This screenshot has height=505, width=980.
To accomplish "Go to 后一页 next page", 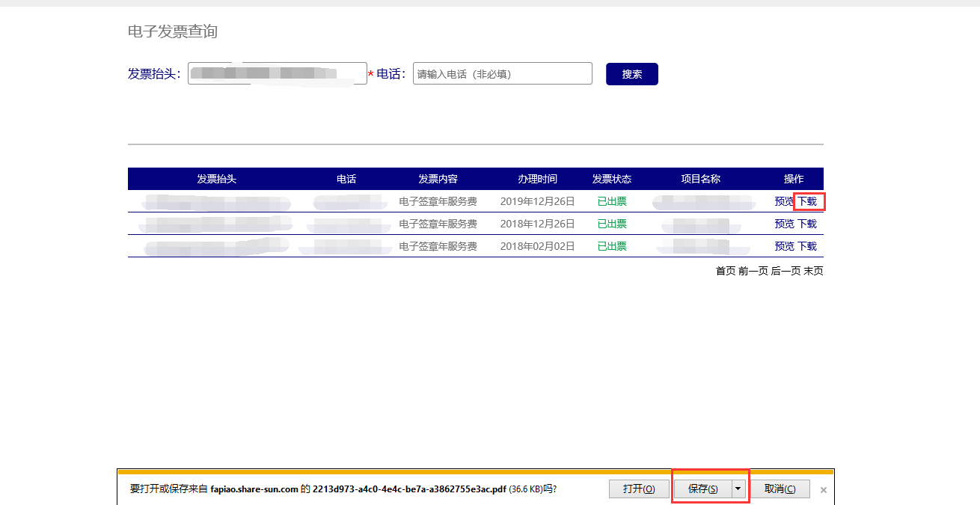I will 785,271.
